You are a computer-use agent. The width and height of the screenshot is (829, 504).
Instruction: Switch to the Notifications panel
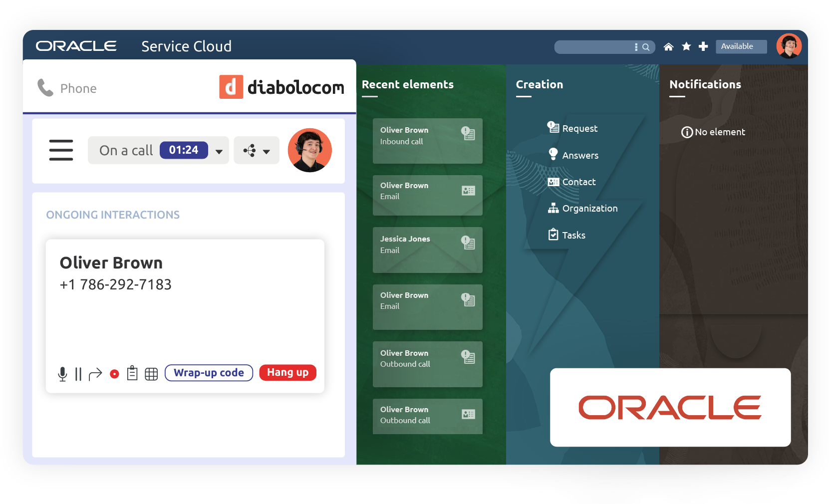[705, 84]
